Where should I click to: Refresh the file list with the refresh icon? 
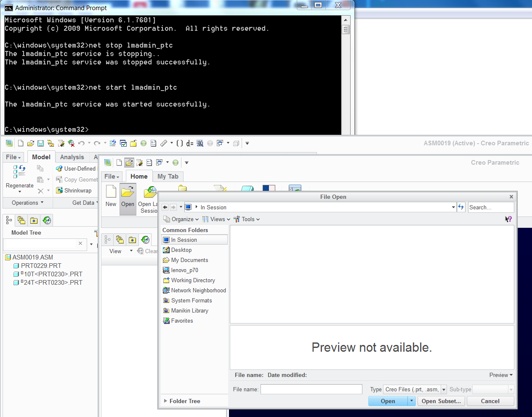460,207
